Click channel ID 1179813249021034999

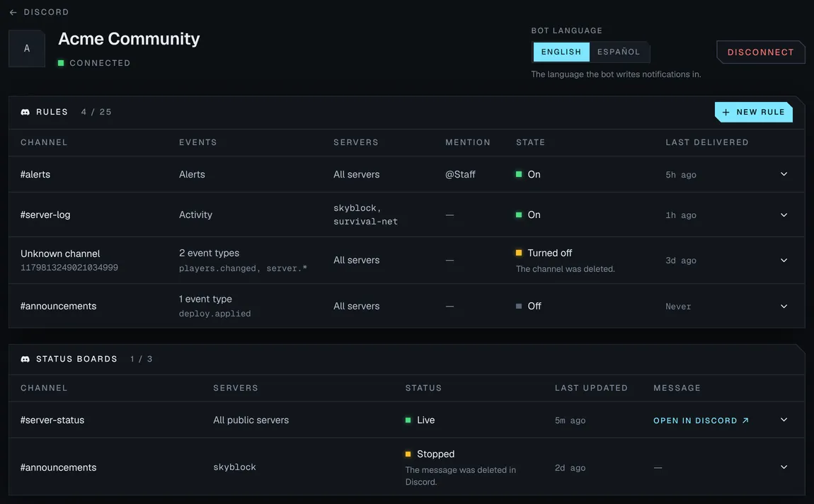pos(69,268)
